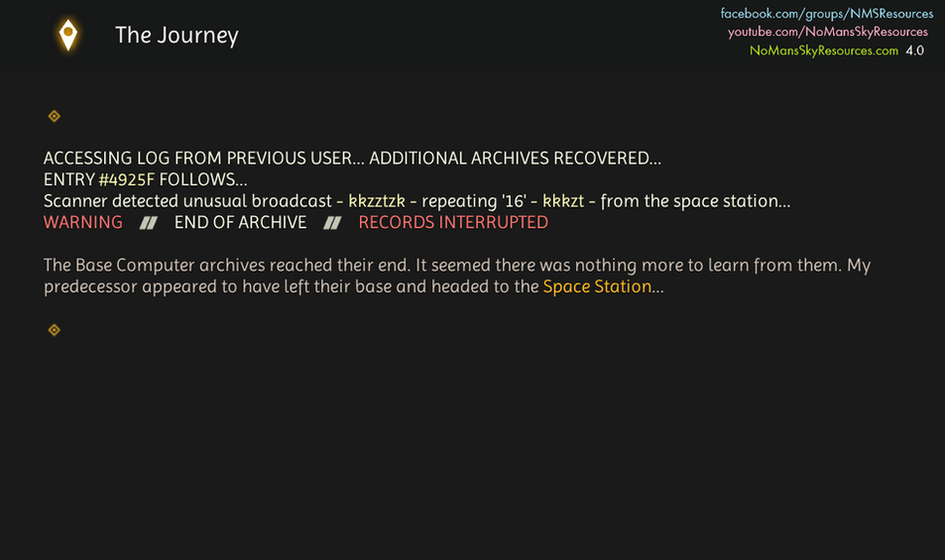Open the facebook.com/groups/NMSResources link
The height and width of the screenshot is (560, 945).
point(827,13)
